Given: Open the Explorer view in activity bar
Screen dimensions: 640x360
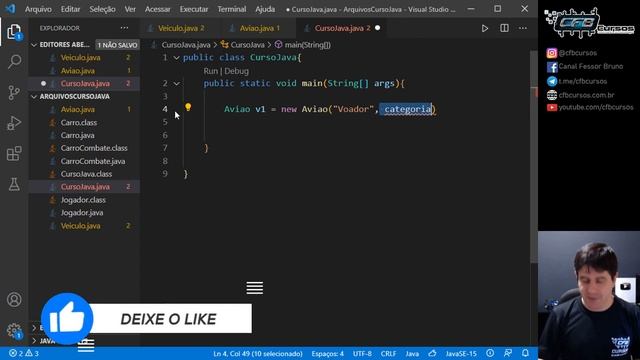Looking at the screenshot, I should [14, 32].
